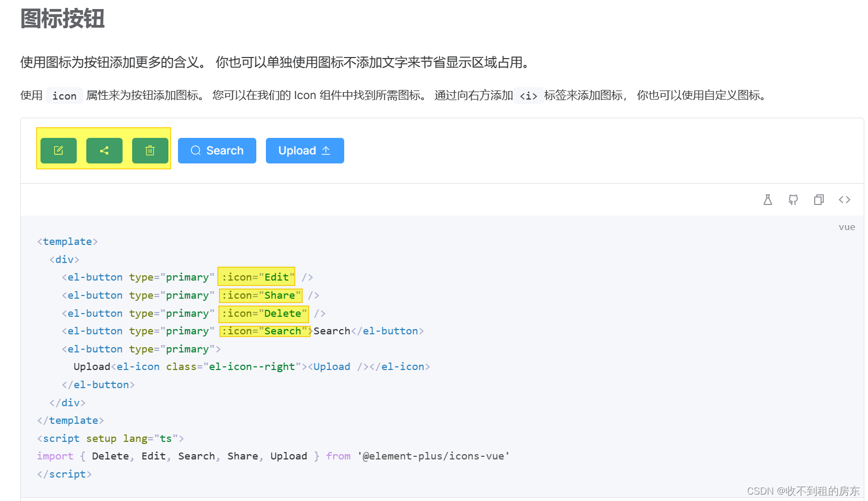Viewport: 868px width, 501px height.
Task: Click the import from '@element-plus/icons-vue' line
Action: 273,456
